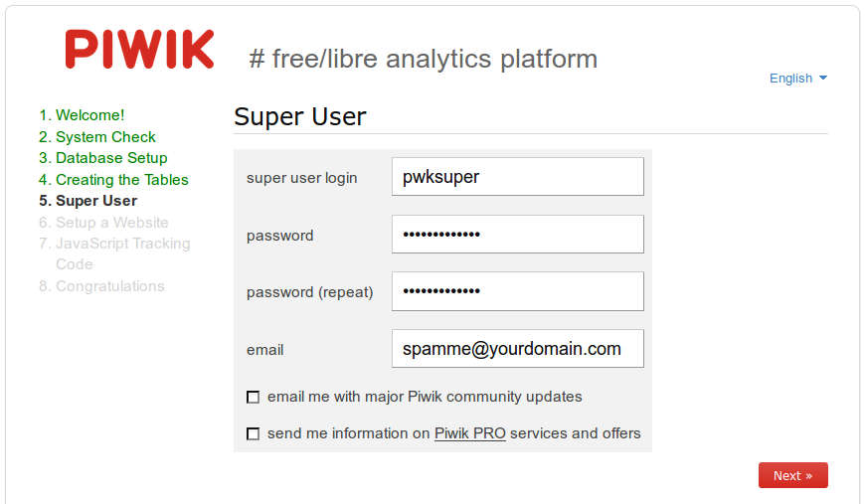The height and width of the screenshot is (504, 865).
Task: Open the English language dropdown
Action: tap(797, 79)
